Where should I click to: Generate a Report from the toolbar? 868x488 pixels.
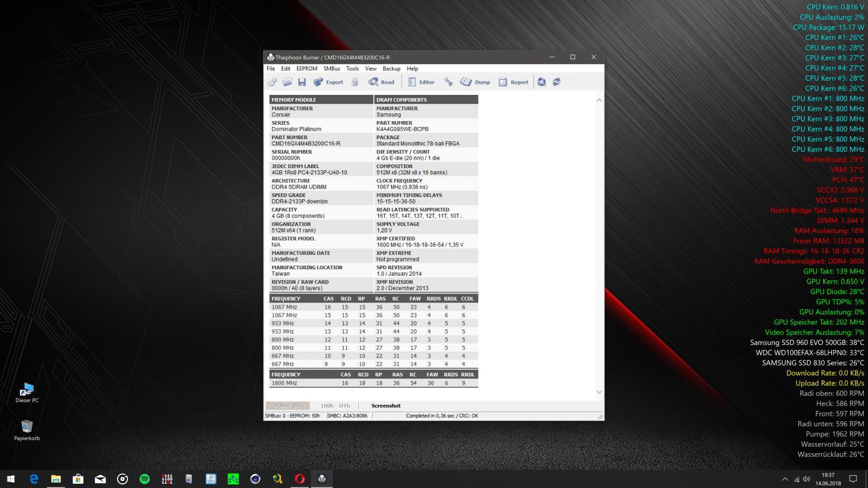[x=513, y=82]
